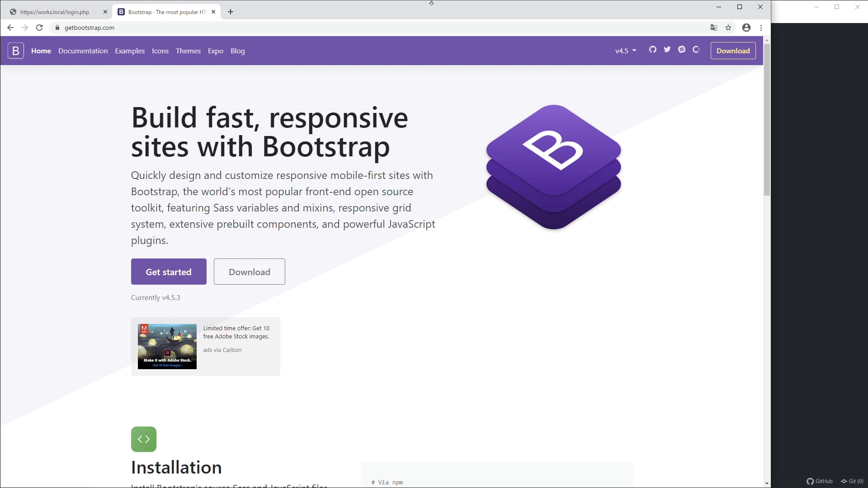The width and height of the screenshot is (868, 488).
Task: Click Git (0) status item in the right window
Action: pyautogui.click(x=852, y=481)
